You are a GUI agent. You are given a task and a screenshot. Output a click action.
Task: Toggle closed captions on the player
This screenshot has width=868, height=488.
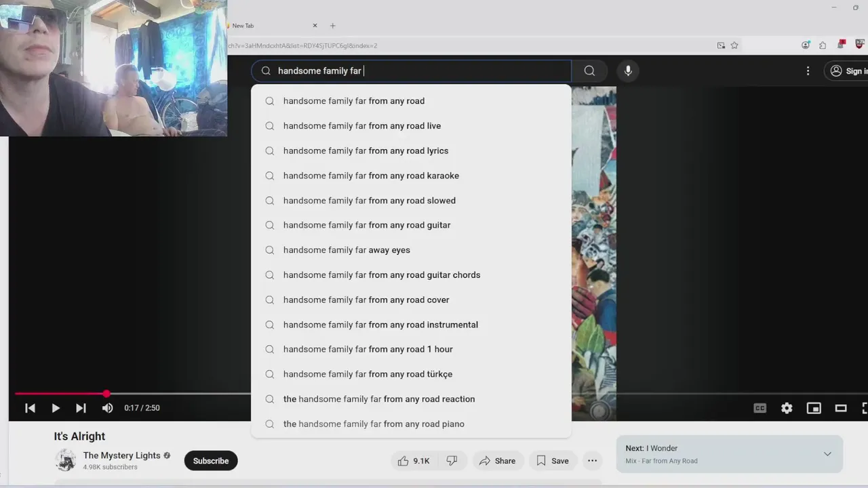click(760, 408)
